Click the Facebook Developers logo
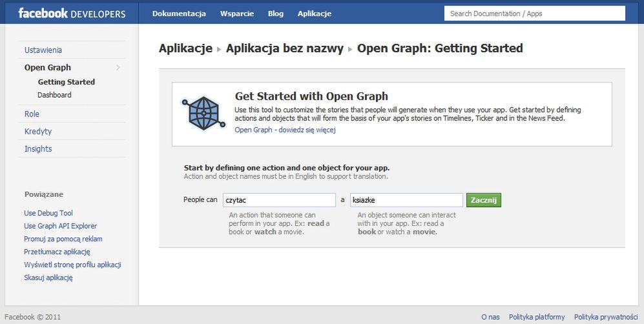Screen dimensions: 644x324 (x=72, y=13)
